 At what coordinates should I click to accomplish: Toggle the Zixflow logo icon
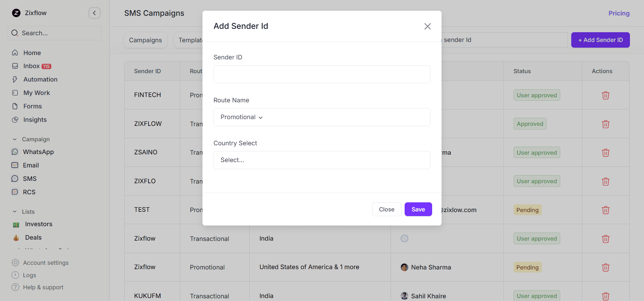click(x=16, y=13)
